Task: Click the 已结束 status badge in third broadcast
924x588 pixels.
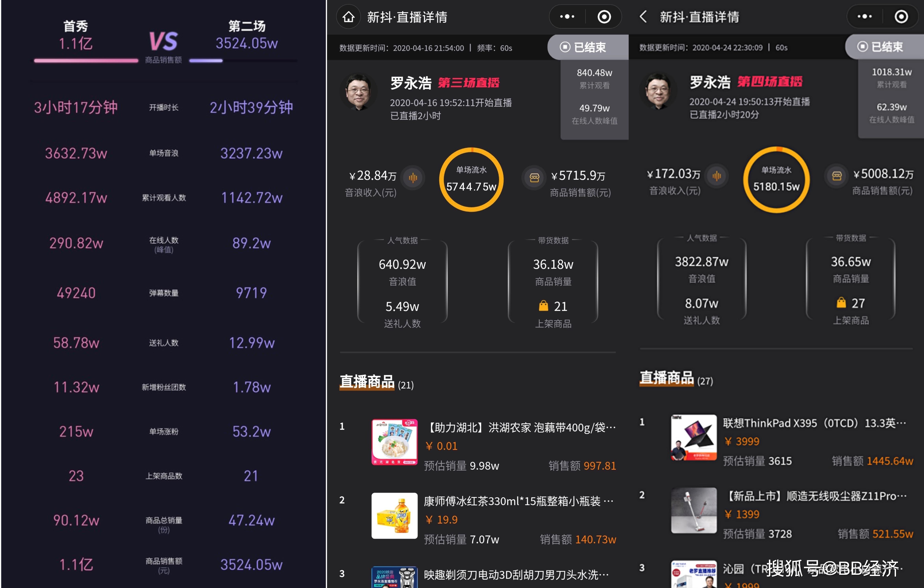Action: coord(583,47)
